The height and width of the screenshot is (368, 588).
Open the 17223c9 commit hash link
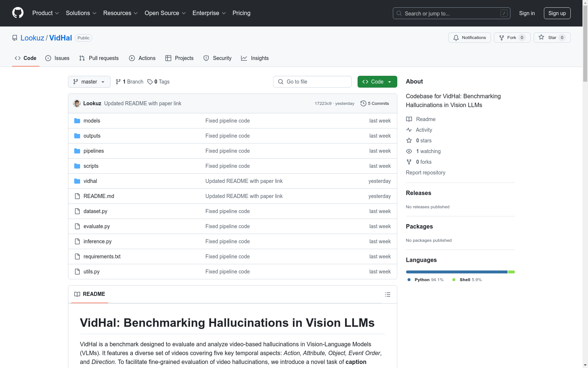click(323, 103)
